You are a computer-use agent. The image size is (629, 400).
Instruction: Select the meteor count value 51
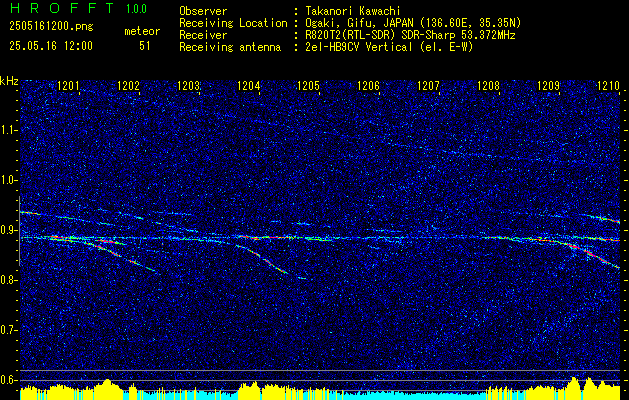(145, 46)
